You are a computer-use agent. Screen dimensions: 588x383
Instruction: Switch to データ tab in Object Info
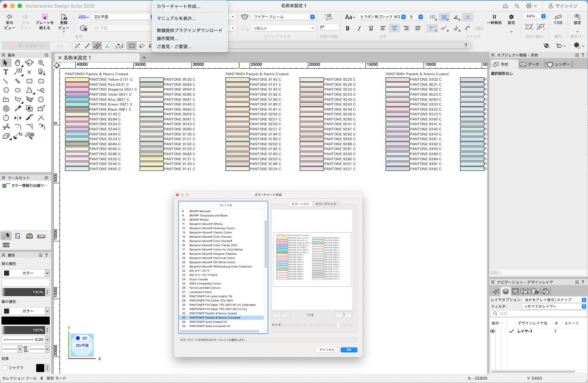(x=530, y=64)
